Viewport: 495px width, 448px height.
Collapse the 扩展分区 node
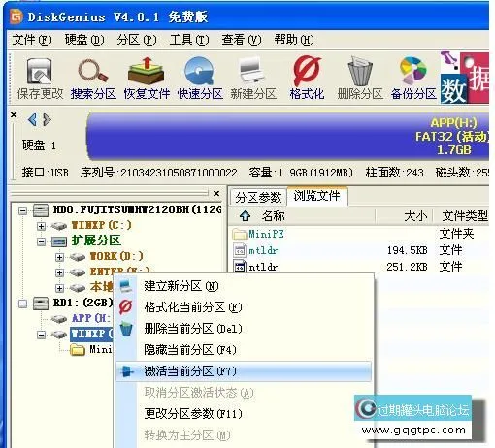click(41, 241)
